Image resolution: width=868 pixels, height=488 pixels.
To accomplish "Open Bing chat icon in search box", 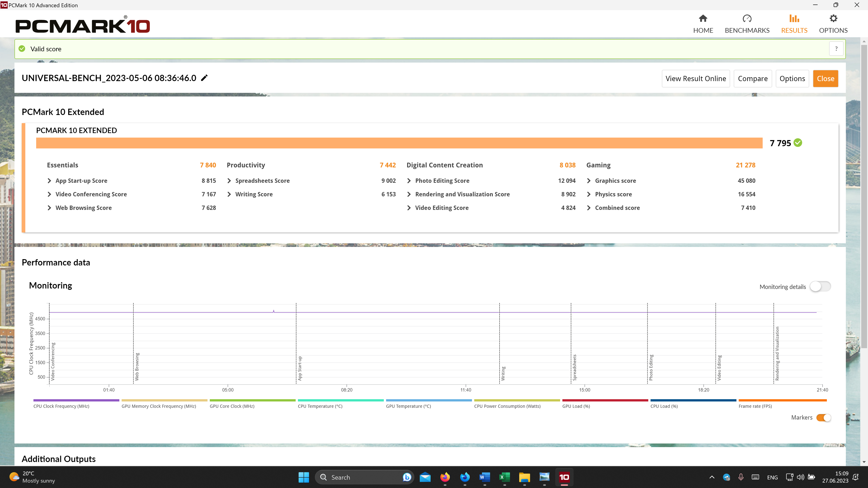I will point(407,477).
